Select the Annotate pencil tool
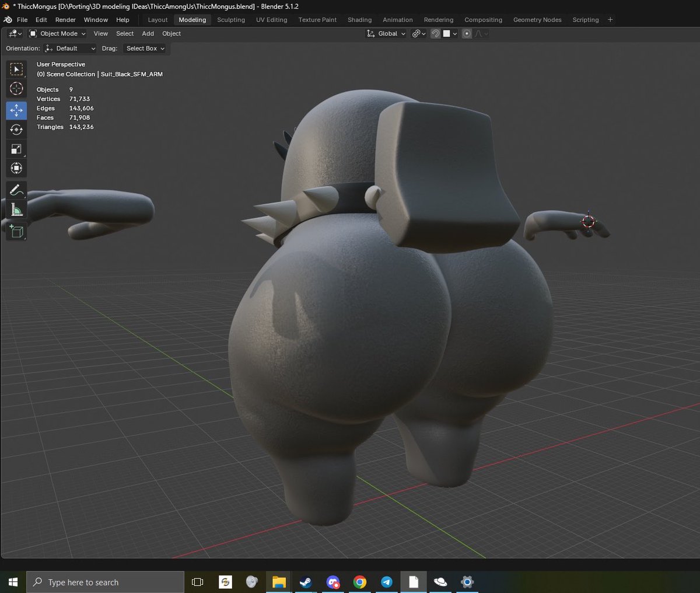Screen dimensions: 700x593 coord(16,190)
